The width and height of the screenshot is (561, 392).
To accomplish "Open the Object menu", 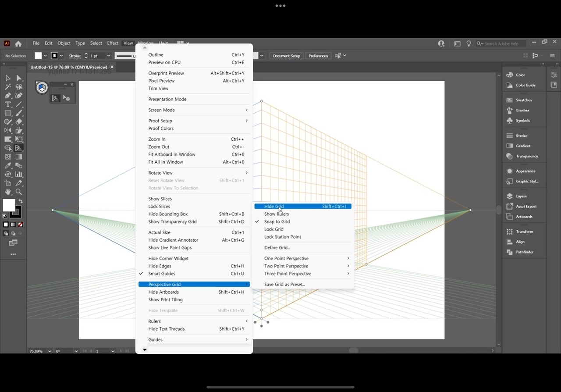I will coord(64,43).
